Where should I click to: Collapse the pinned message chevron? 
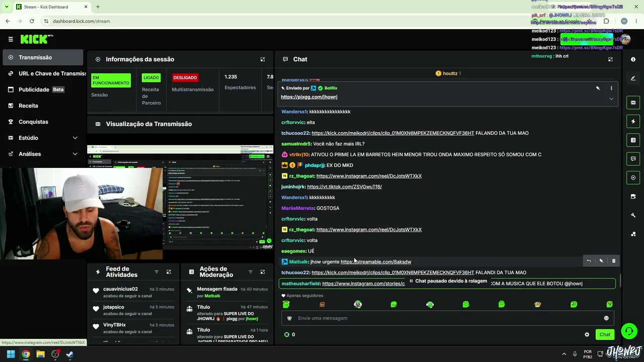[x=611, y=99]
